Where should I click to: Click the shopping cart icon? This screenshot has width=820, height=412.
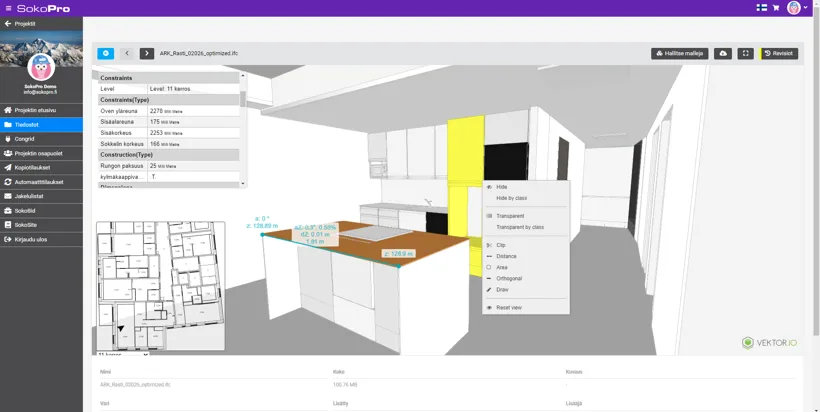[x=776, y=8]
